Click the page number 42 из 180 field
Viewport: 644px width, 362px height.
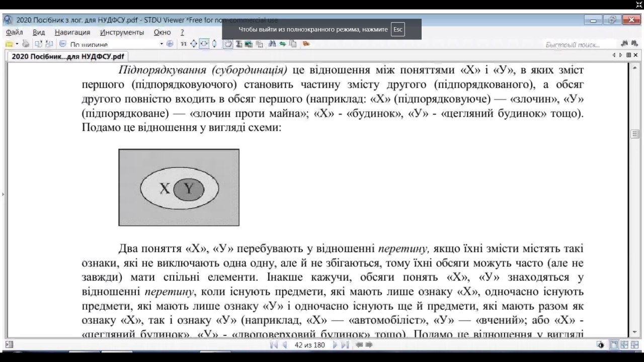310,345
